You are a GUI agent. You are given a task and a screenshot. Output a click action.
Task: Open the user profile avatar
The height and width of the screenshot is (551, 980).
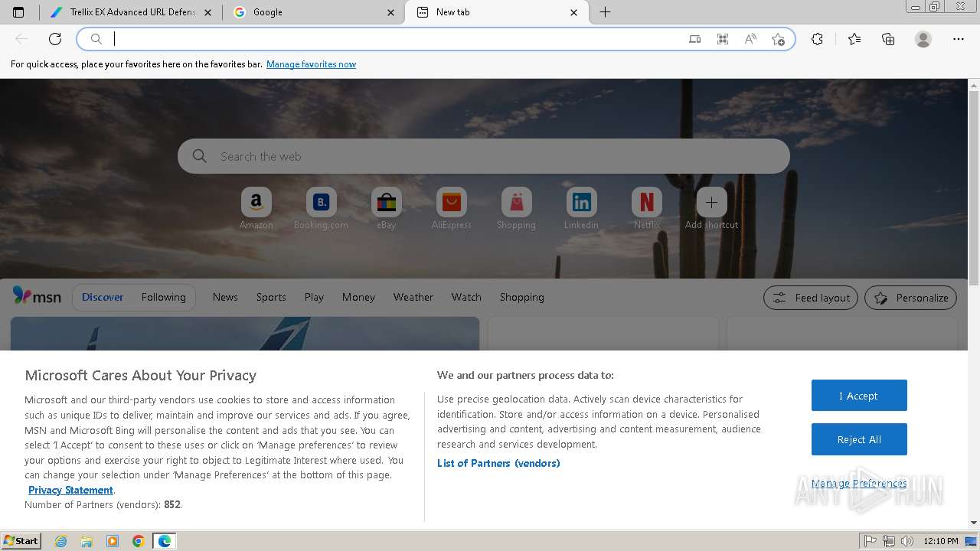[x=923, y=39]
